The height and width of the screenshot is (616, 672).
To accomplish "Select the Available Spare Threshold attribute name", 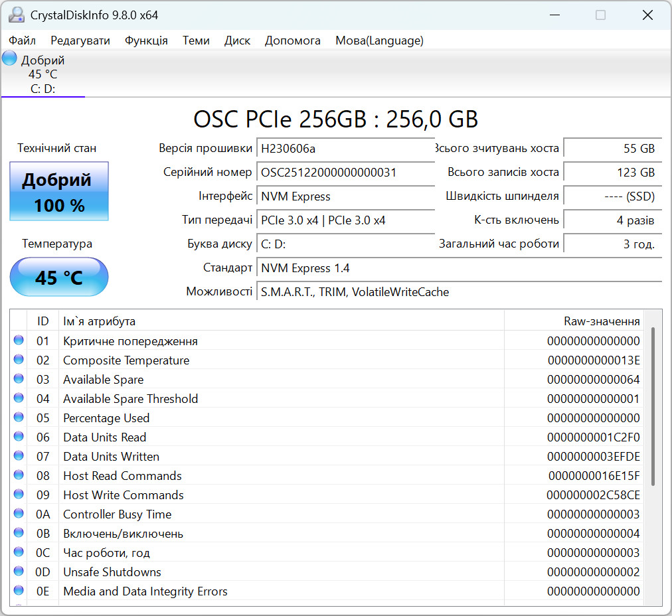I will [130, 399].
